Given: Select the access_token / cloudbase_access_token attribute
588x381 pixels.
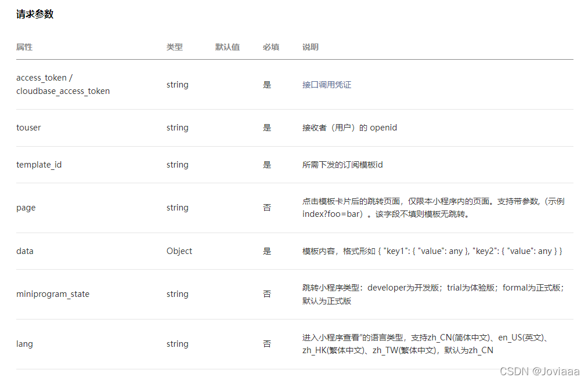Looking at the screenshot, I should tap(63, 84).
